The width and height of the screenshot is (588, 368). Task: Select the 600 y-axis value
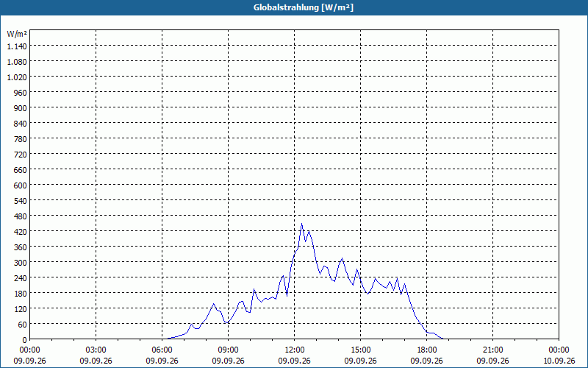(x=21, y=185)
